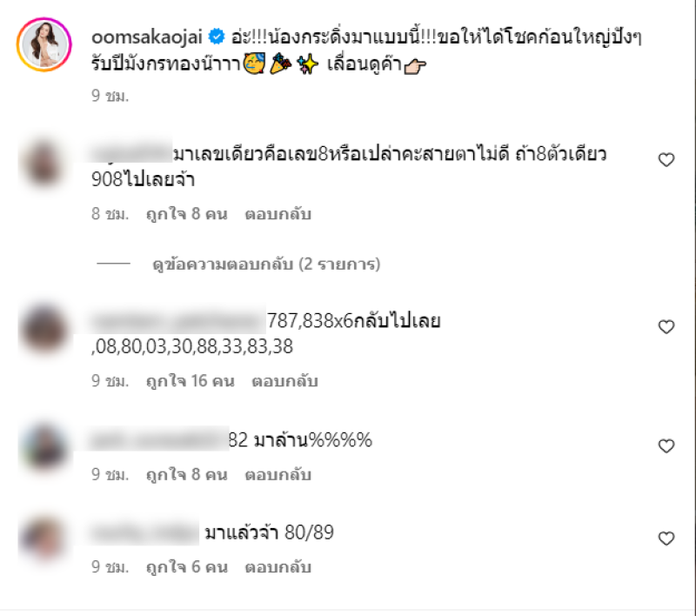The width and height of the screenshot is (696, 616).
Task: Reply to the 787,838x6 comment
Action: [284, 381]
